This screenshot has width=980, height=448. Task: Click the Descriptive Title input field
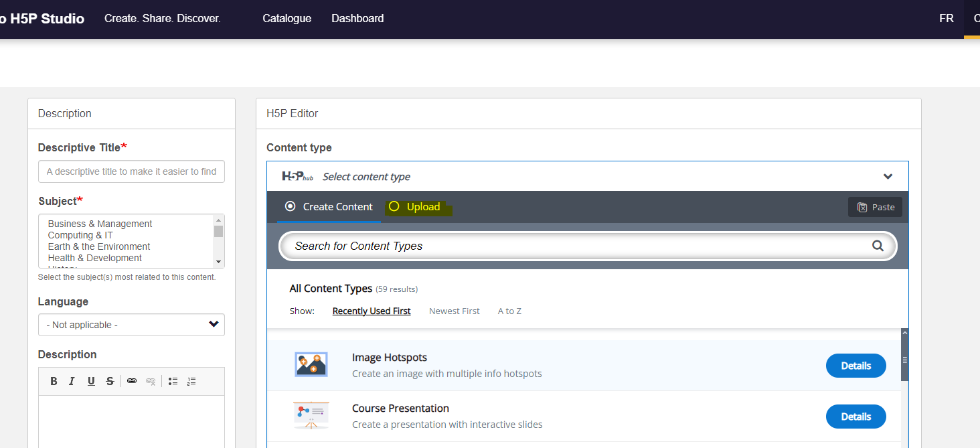131,171
